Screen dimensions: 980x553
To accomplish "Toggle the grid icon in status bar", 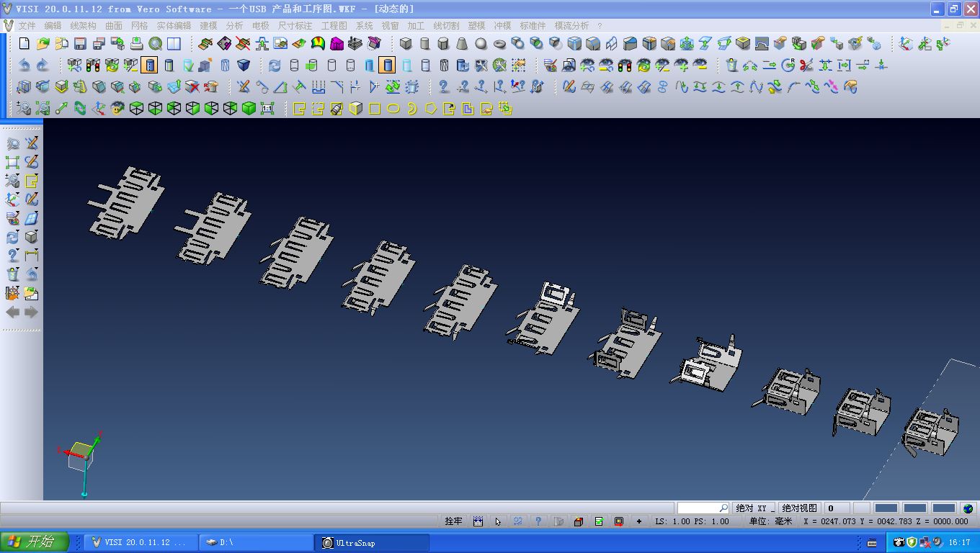I will click(478, 521).
